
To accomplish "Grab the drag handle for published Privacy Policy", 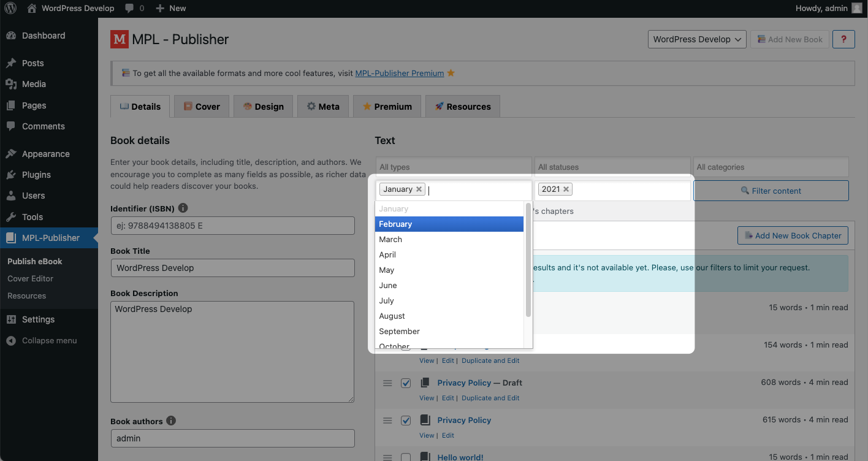I will (x=387, y=421).
